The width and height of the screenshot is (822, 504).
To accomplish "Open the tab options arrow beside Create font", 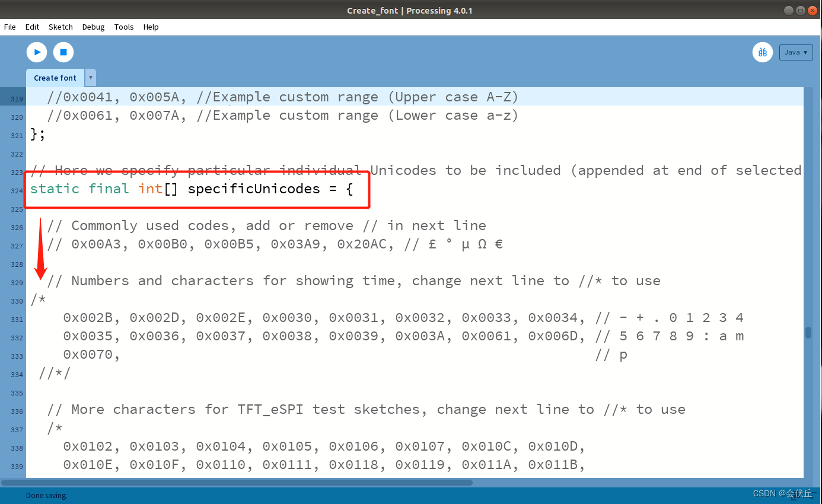I will pyautogui.click(x=90, y=78).
